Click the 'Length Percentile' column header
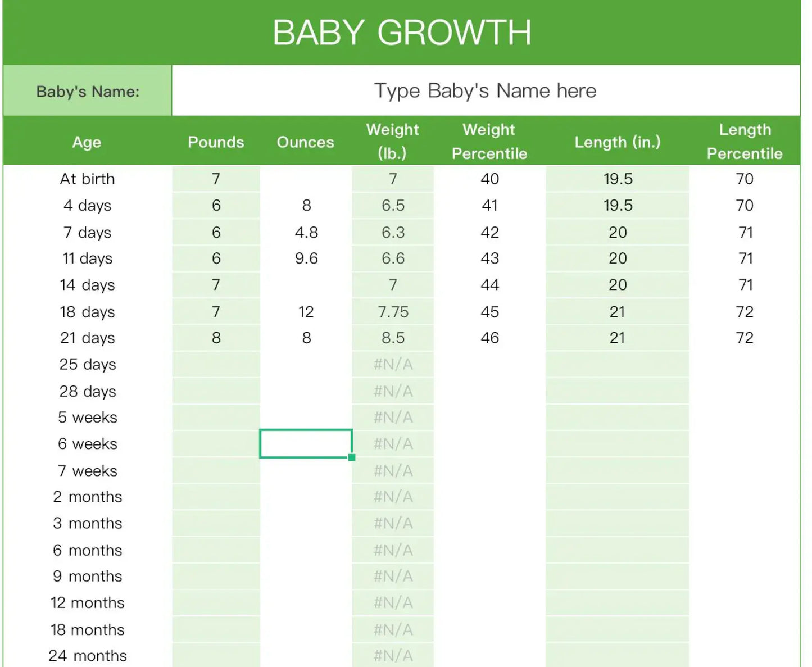Viewport: 812px width, 667px height. click(745, 142)
